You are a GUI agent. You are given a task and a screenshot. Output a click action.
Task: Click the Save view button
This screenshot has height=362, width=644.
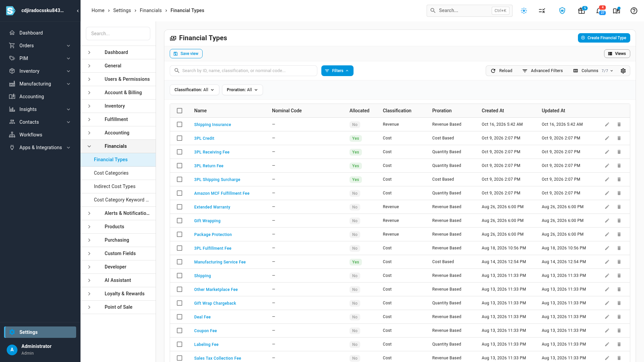click(186, 54)
